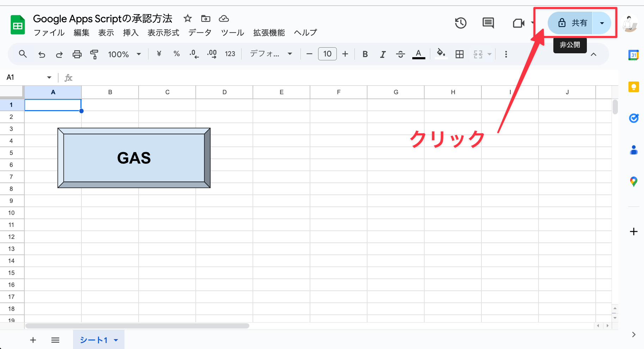Increase decimal places

(x=212, y=54)
